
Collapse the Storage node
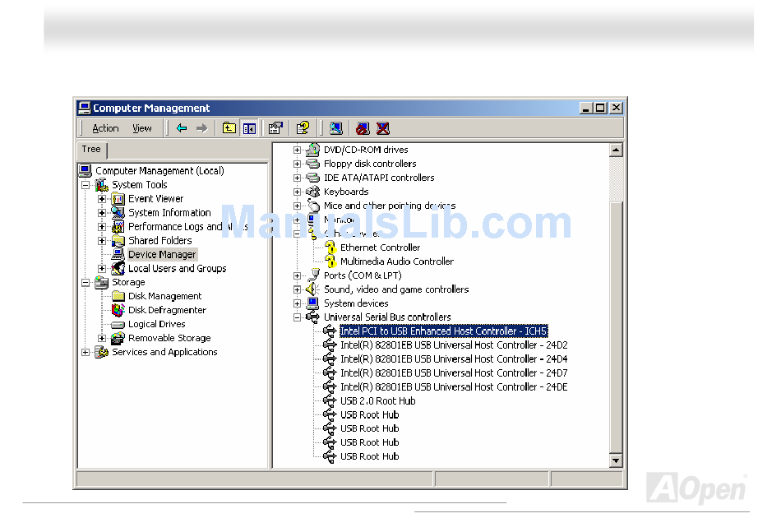(85, 283)
